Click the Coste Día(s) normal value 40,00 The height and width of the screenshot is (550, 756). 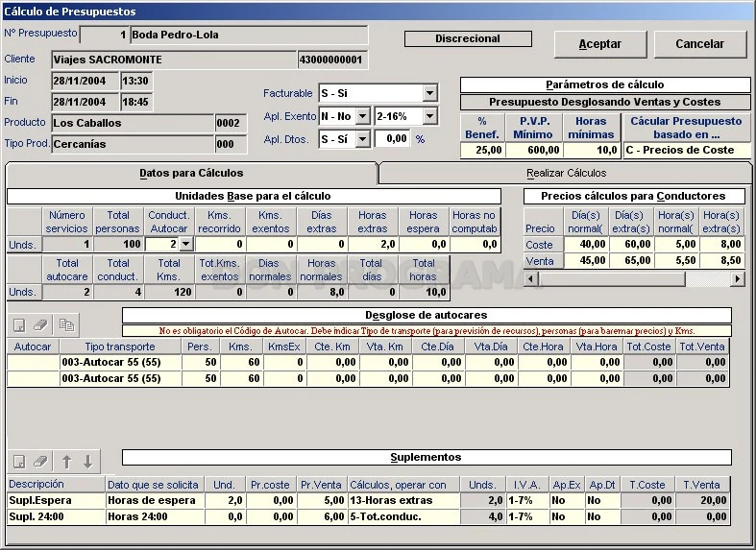[586, 244]
